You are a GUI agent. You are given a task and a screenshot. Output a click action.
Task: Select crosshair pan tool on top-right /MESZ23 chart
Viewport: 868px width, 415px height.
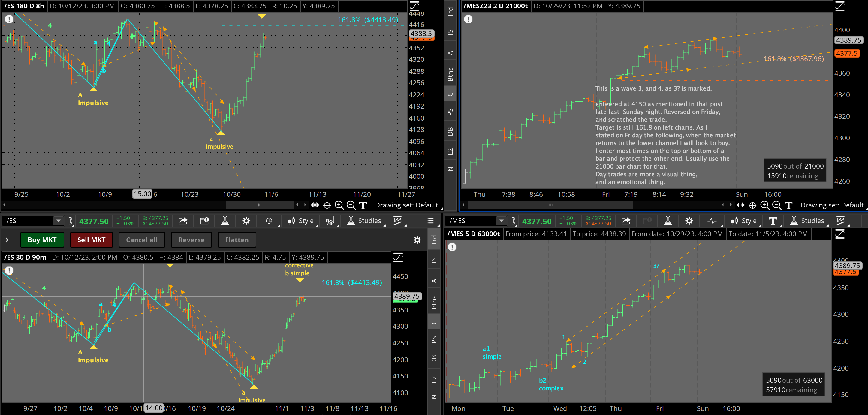pyautogui.click(x=752, y=205)
